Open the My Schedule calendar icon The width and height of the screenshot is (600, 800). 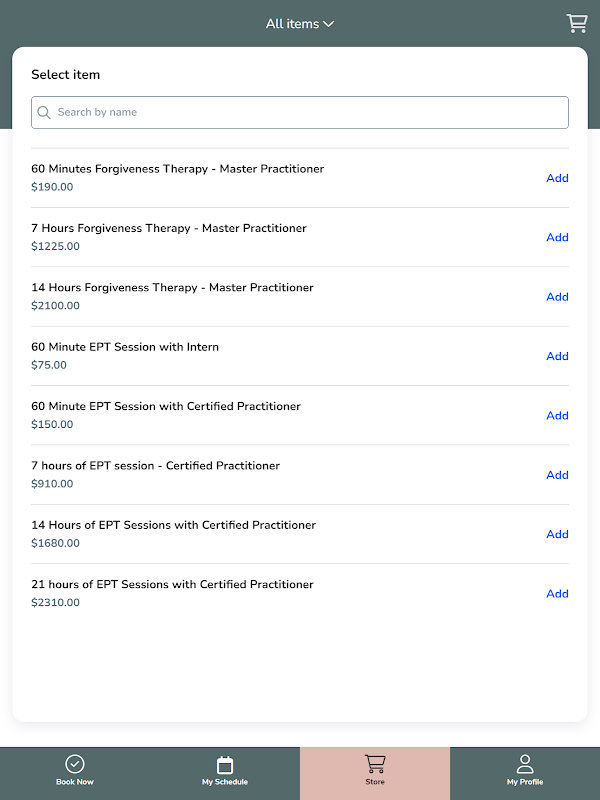tap(225, 765)
